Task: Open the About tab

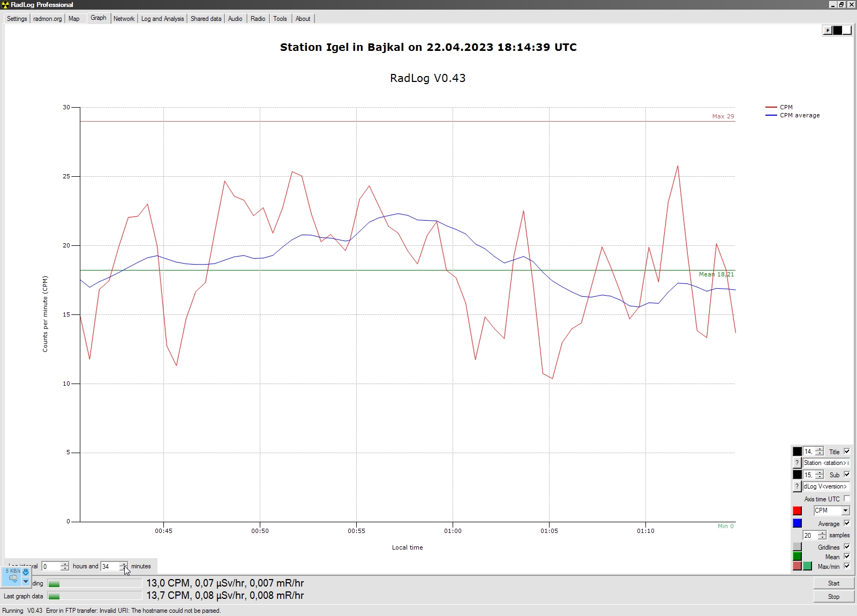Action: [303, 19]
